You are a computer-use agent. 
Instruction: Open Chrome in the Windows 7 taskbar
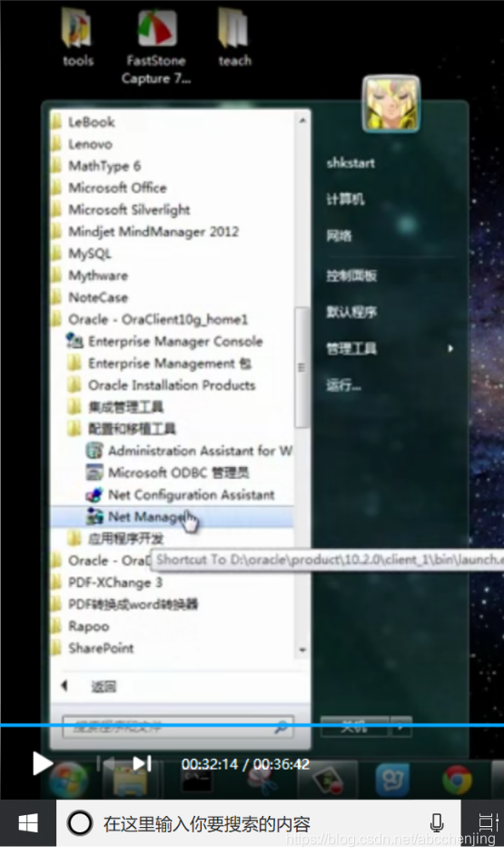(x=457, y=780)
